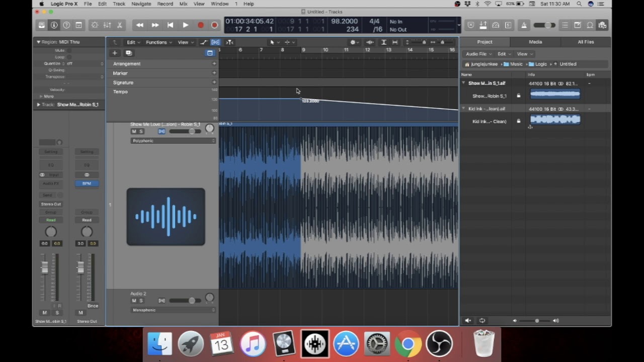Click the BPM plug-in slot
Screen dimensions: 644x362
87,184
